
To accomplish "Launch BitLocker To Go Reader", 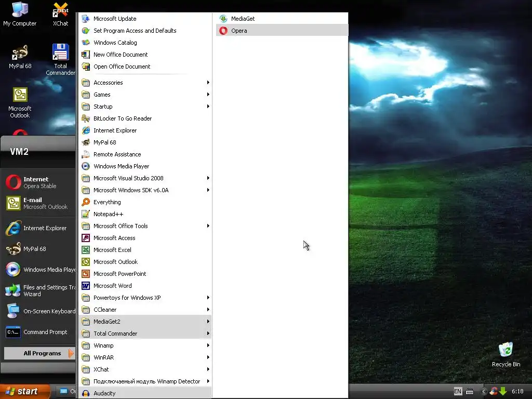I will [145, 118].
